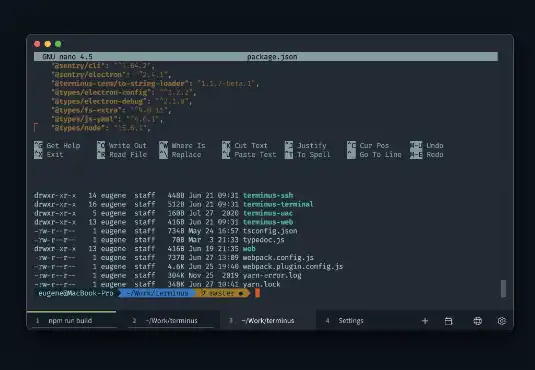Close the window with red button
535x370 pixels.
(x=37, y=44)
